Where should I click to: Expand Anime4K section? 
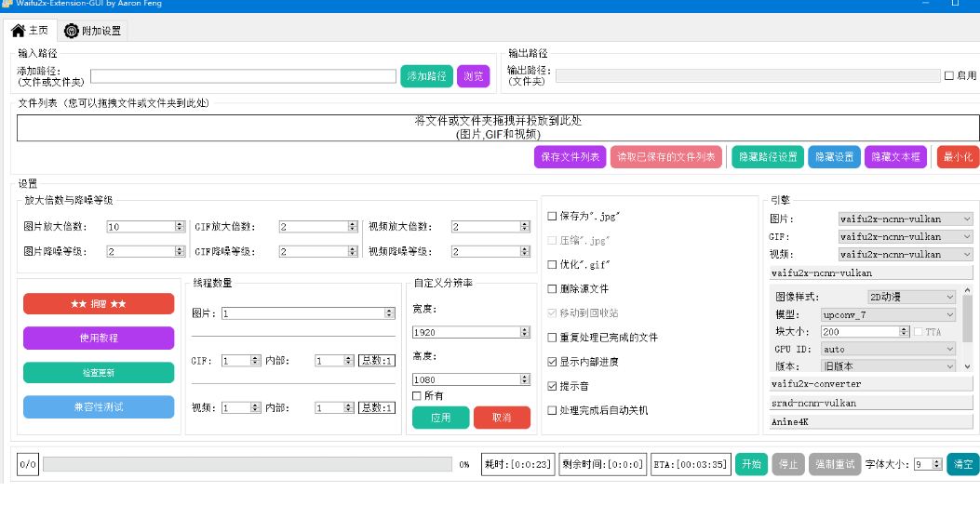pyautogui.click(x=871, y=422)
